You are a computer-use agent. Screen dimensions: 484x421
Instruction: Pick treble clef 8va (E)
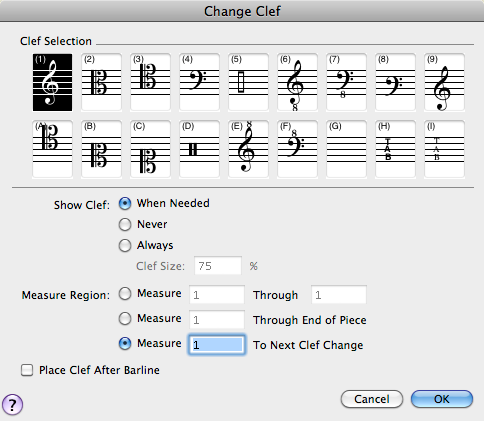coord(248,149)
